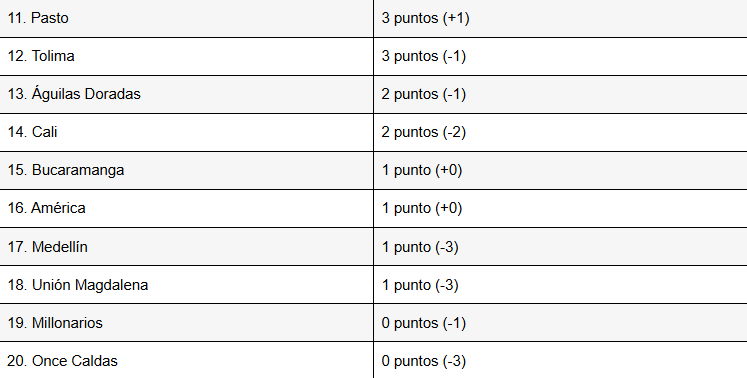Select Tolima's '3 puntos (-1)' cell
The height and width of the screenshot is (378, 747).
[561, 56]
